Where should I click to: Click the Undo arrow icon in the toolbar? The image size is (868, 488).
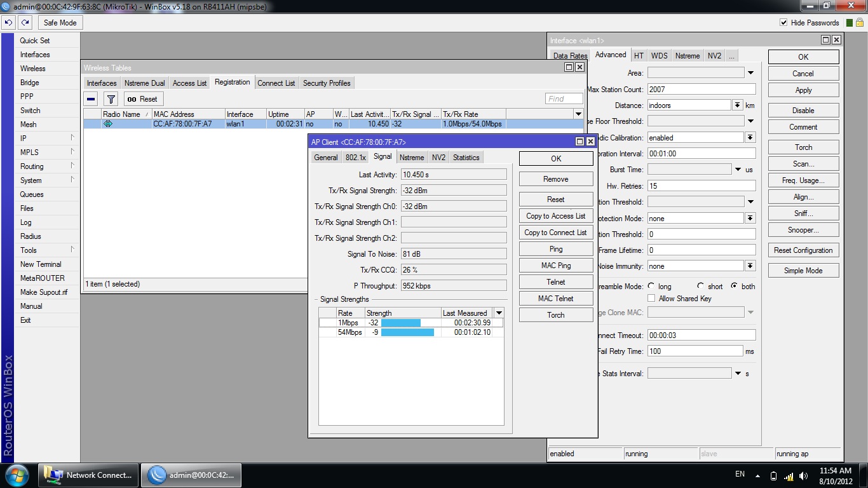pos(8,22)
